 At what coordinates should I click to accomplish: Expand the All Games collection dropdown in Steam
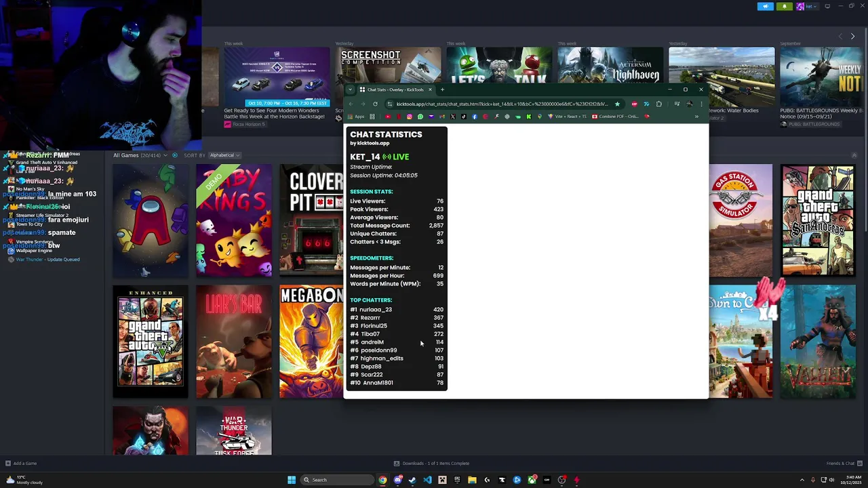click(x=165, y=155)
